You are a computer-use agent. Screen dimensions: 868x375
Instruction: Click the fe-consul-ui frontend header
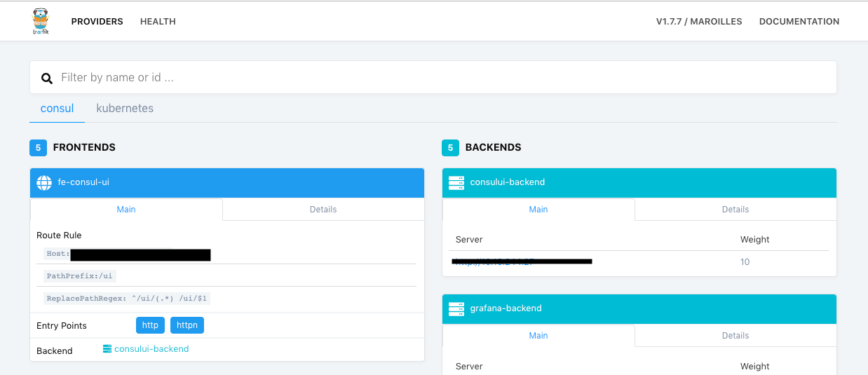tap(227, 183)
